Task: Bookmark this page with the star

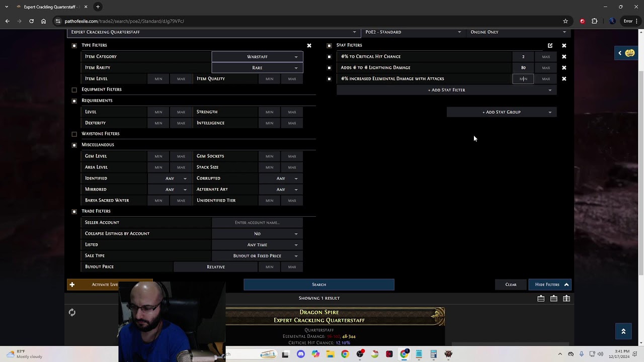Action: point(566,21)
